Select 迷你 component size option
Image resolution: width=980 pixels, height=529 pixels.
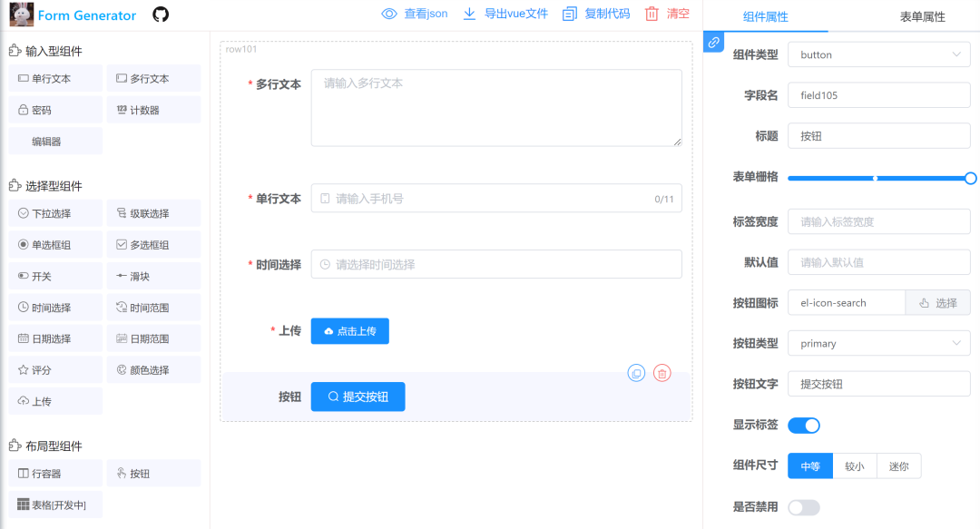[x=898, y=465]
